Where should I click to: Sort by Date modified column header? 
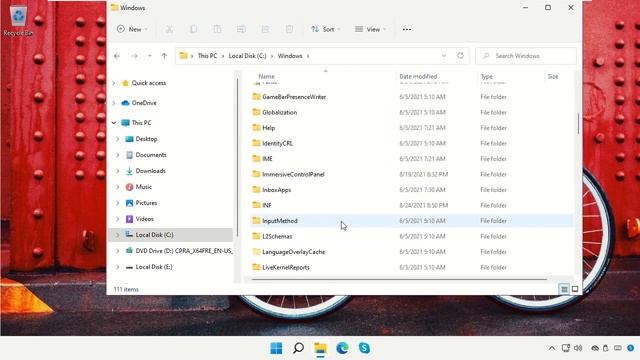pos(418,76)
